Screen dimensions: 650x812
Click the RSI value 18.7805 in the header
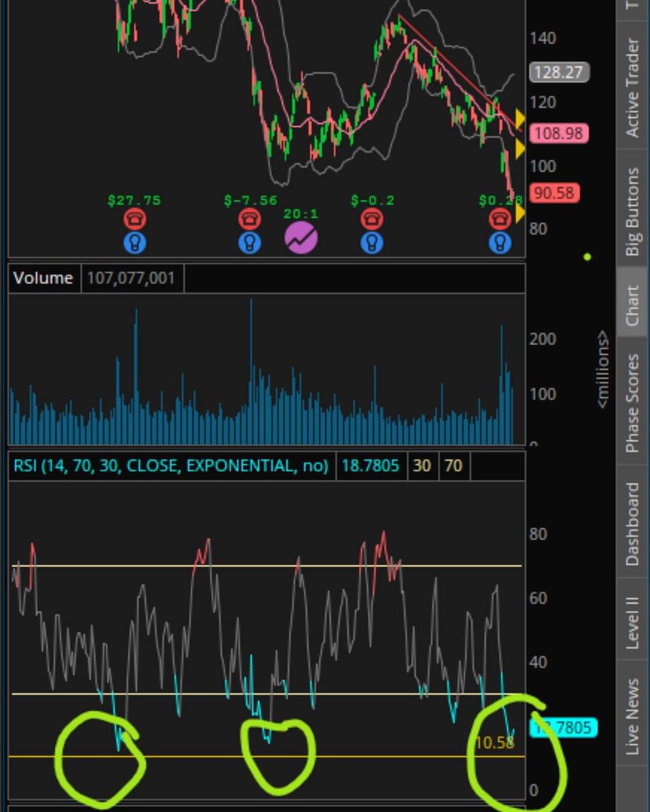point(370,466)
